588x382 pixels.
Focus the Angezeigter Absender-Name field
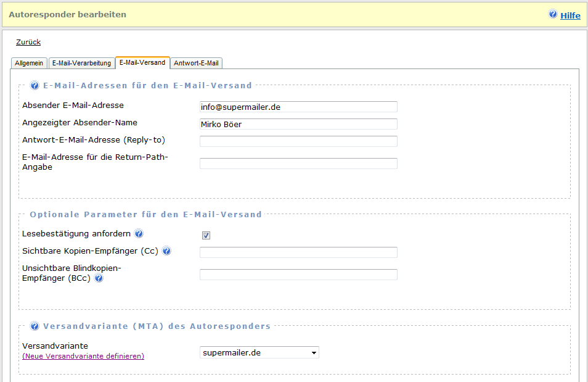coord(298,124)
